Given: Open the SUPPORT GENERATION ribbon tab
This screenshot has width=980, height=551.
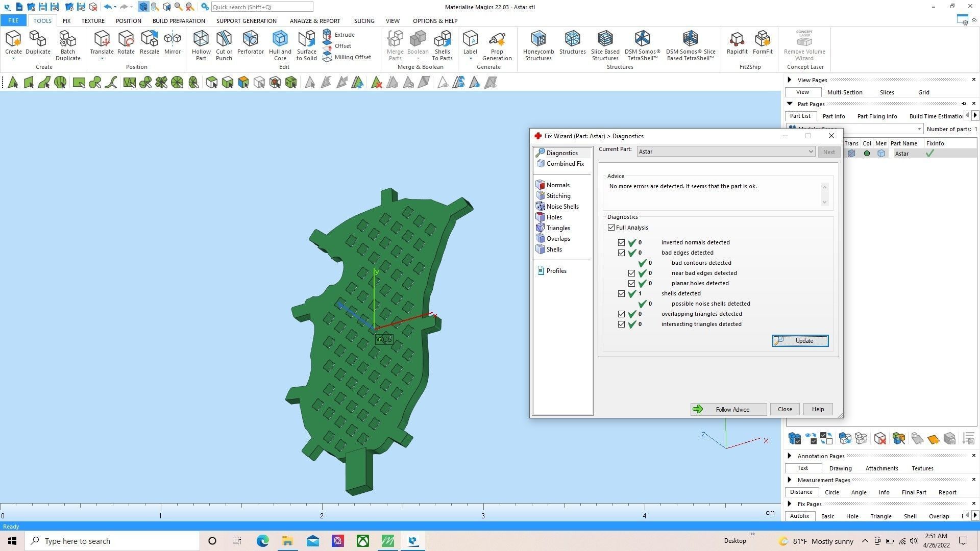Looking at the screenshot, I should 246,21.
